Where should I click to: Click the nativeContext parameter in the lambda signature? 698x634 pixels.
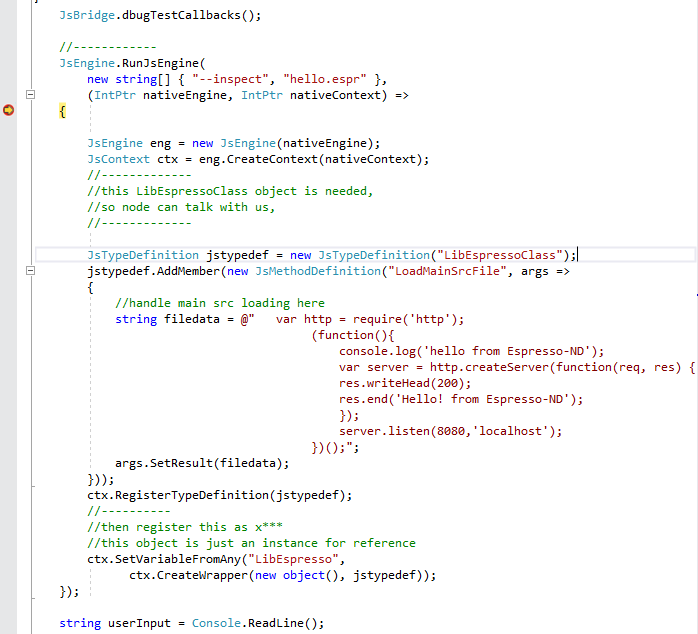[335, 95]
